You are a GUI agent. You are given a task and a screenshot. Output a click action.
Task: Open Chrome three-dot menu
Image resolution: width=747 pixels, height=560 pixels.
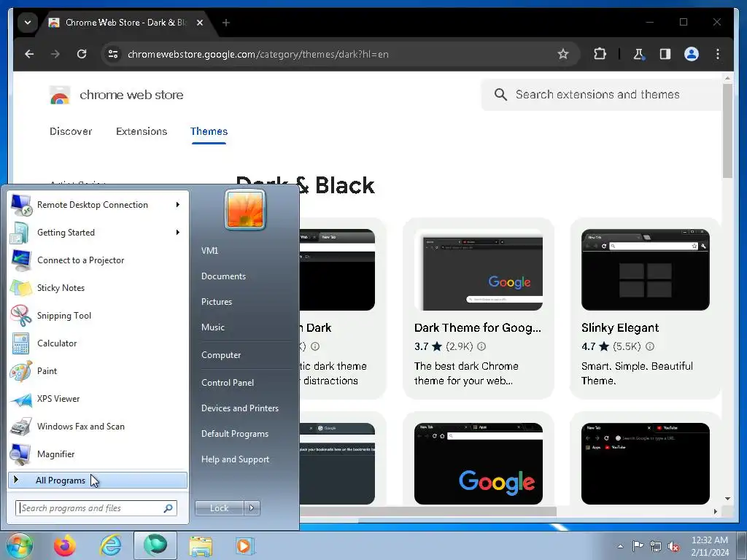pos(718,54)
